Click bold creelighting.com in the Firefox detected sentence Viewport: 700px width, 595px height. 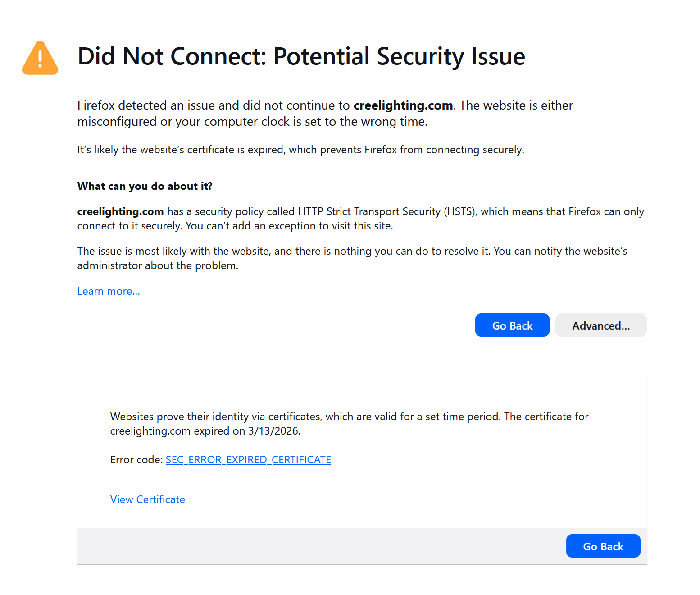tap(403, 105)
